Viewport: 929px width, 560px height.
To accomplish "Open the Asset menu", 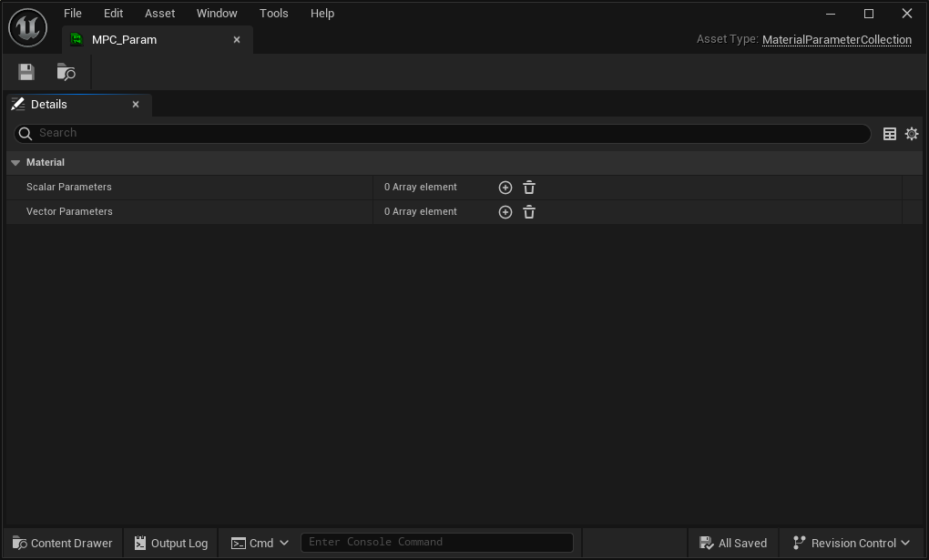I will tap(160, 13).
